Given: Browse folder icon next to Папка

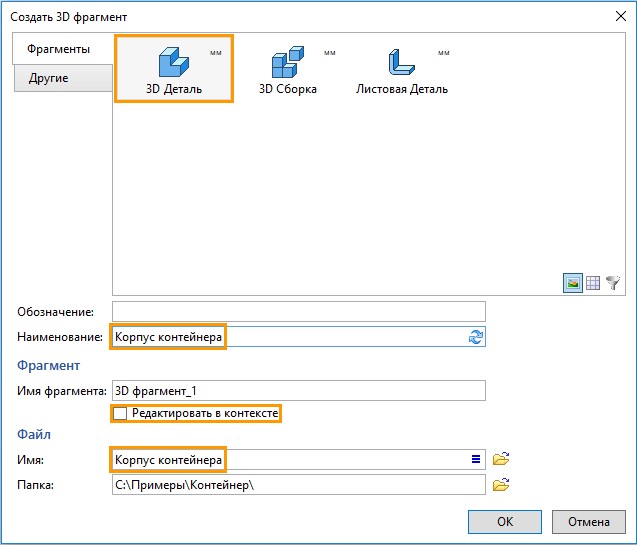Looking at the screenshot, I should pos(501,484).
